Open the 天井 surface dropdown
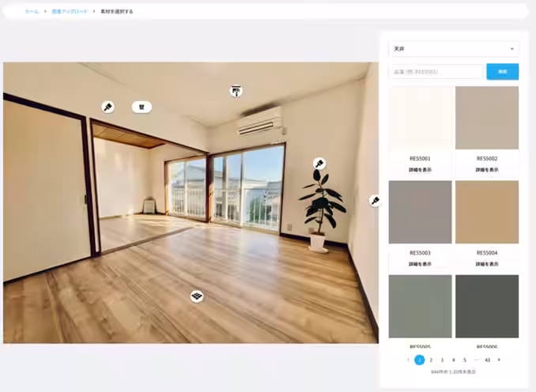This screenshot has width=536, height=392. (x=454, y=49)
